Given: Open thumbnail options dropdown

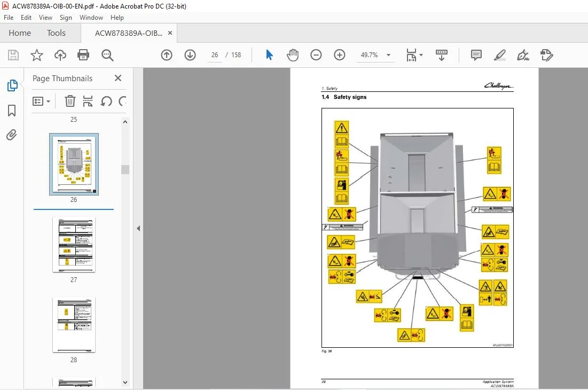Looking at the screenshot, I should [x=41, y=102].
